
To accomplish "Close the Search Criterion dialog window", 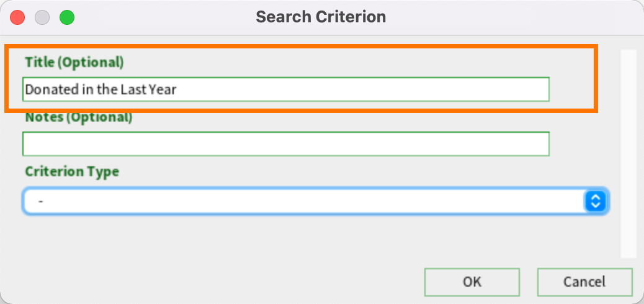I will tap(17, 17).
